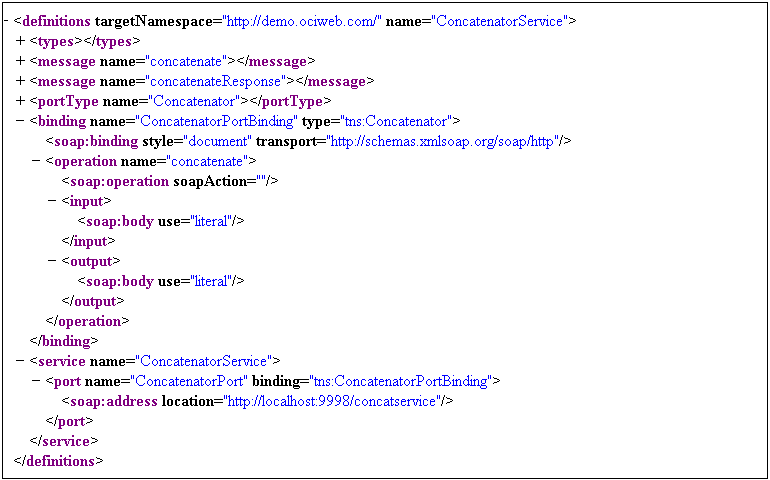Collapse the ConcatenatorPortBinding binding element

point(20,121)
